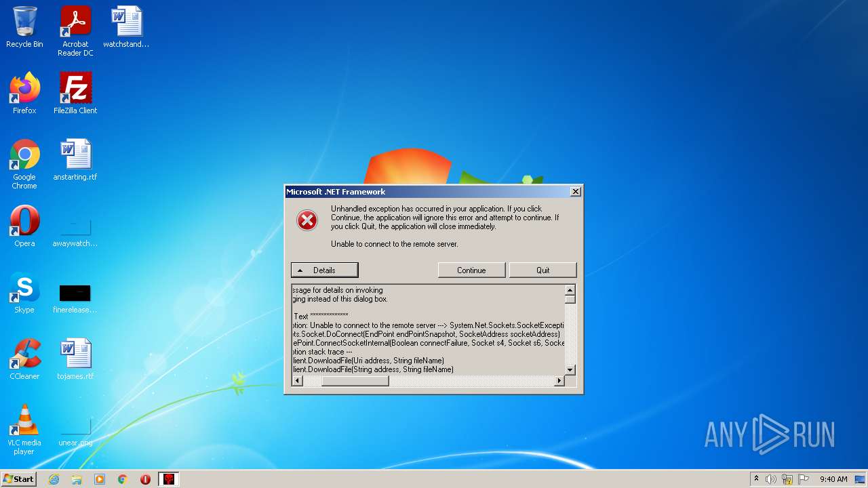Click the details vertical scrollbar up arrow
Image resolution: width=868 pixels, height=488 pixels.
pyautogui.click(x=570, y=289)
